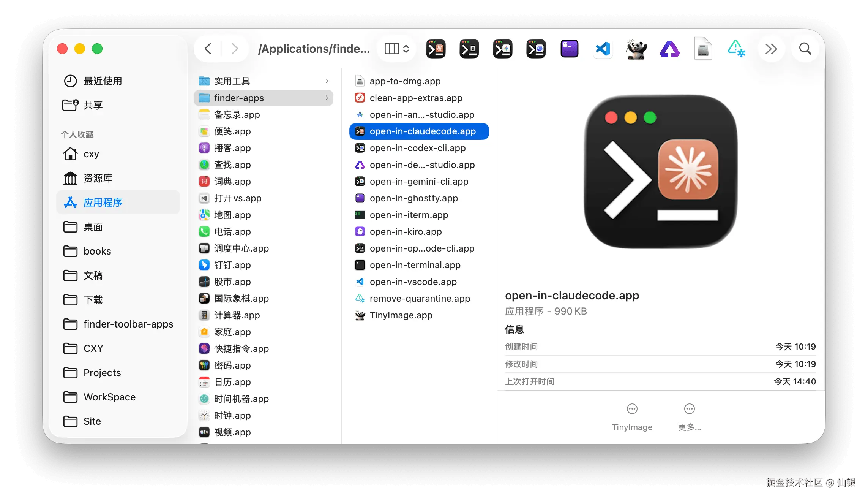Open the 更多... quick actions menu
The image size is (868, 500).
pos(690,416)
